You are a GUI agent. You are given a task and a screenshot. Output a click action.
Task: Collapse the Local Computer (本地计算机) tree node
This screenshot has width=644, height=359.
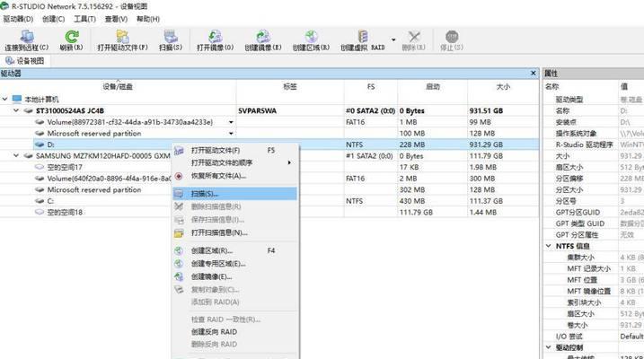coord(4,100)
